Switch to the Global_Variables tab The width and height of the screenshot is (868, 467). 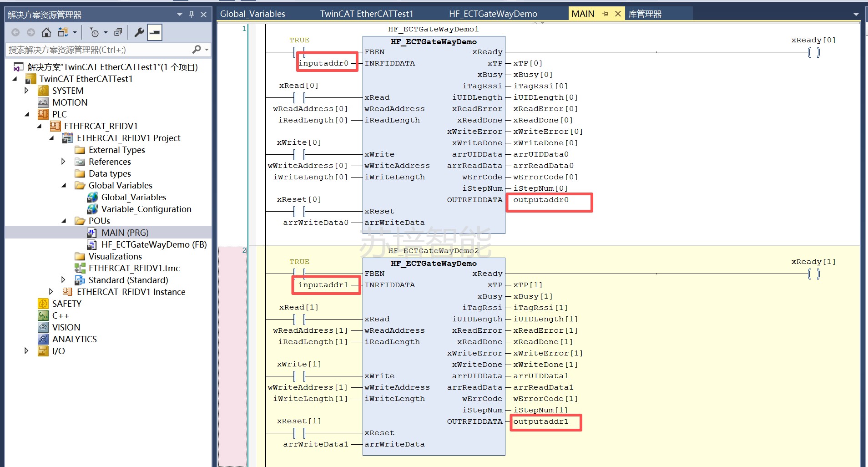252,14
